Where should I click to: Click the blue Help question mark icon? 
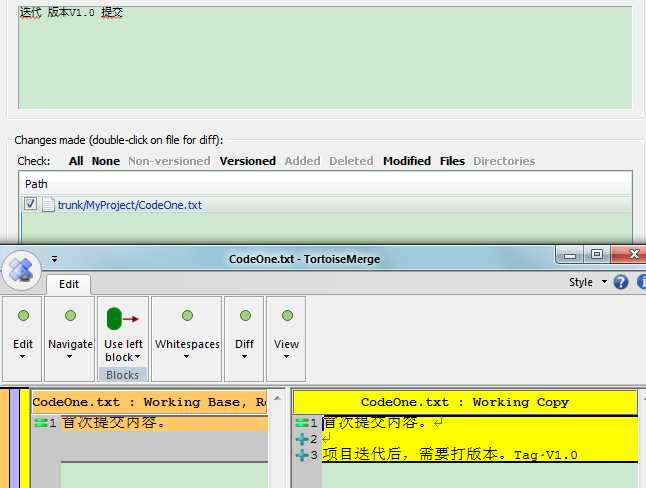pyautogui.click(x=620, y=282)
